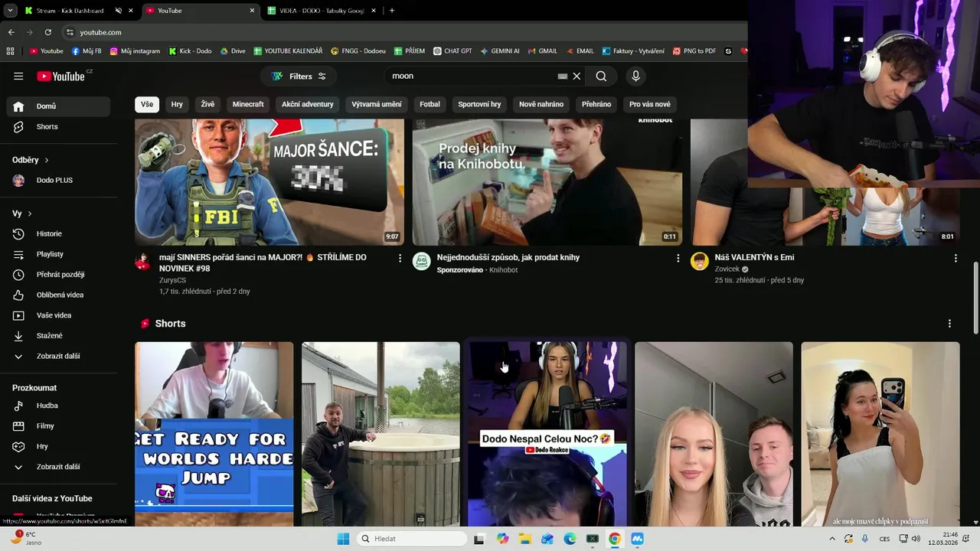
Task: Open the Můj instagram bookmark
Action: pyautogui.click(x=135, y=51)
